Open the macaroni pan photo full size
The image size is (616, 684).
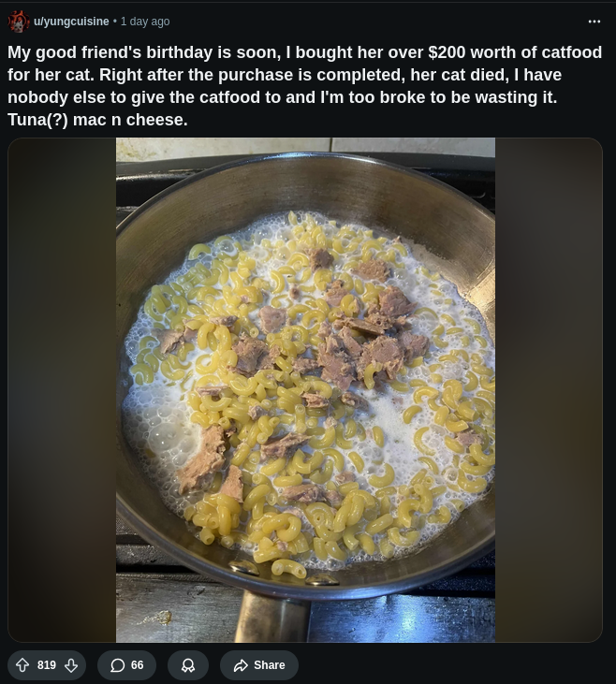(x=305, y=390)
